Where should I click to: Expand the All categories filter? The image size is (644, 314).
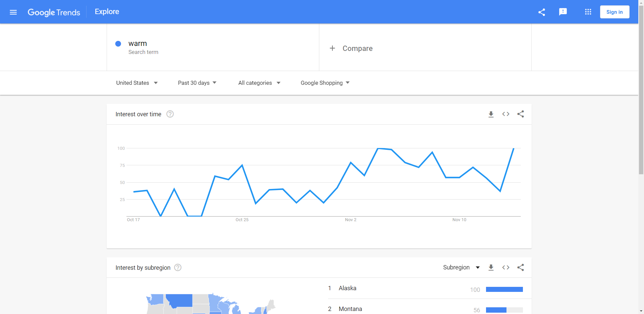point(259,83)
